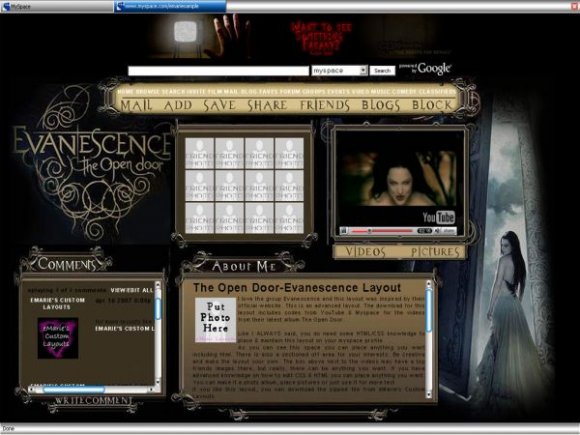This screenshot has width=580, height=435.
Task: Select the myspace.com browser tab
Action: point(170,6)
